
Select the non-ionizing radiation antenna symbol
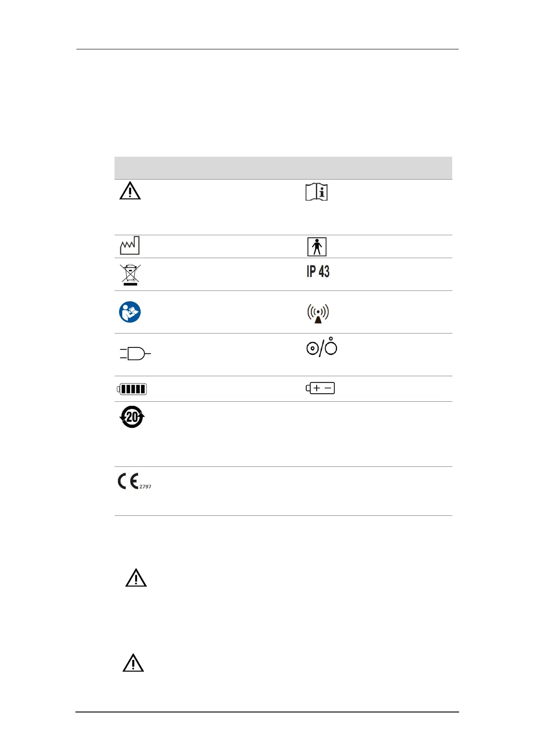tap(318, 313)
